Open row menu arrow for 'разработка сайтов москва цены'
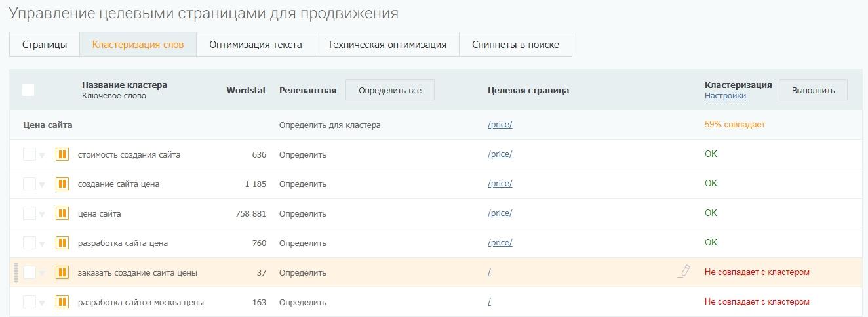This screenshot has height=317, width=868. click(42, 303)
